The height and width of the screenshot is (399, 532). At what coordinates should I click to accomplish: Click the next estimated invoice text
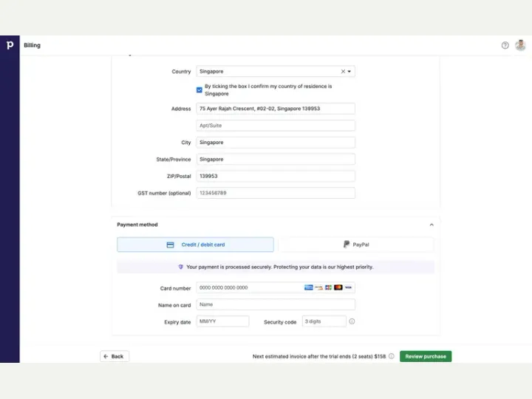(319, 356)
